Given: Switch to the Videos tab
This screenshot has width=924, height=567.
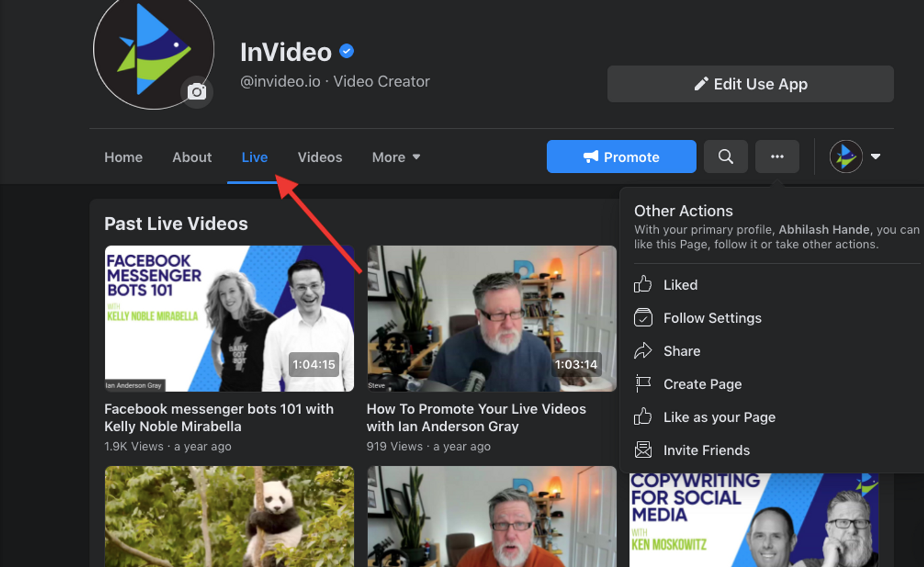Looking at the screenshot, I should click(320, 157).
